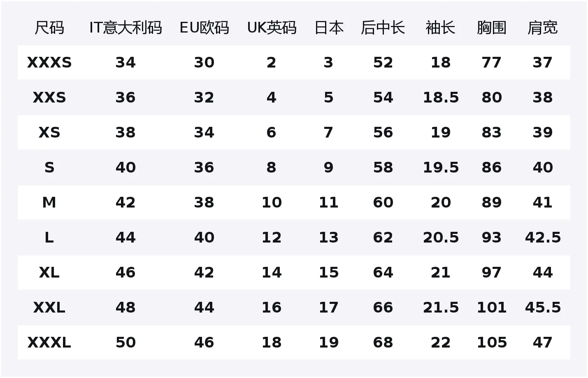Select the IT意大利码 column header

click(x=126, y=28)
